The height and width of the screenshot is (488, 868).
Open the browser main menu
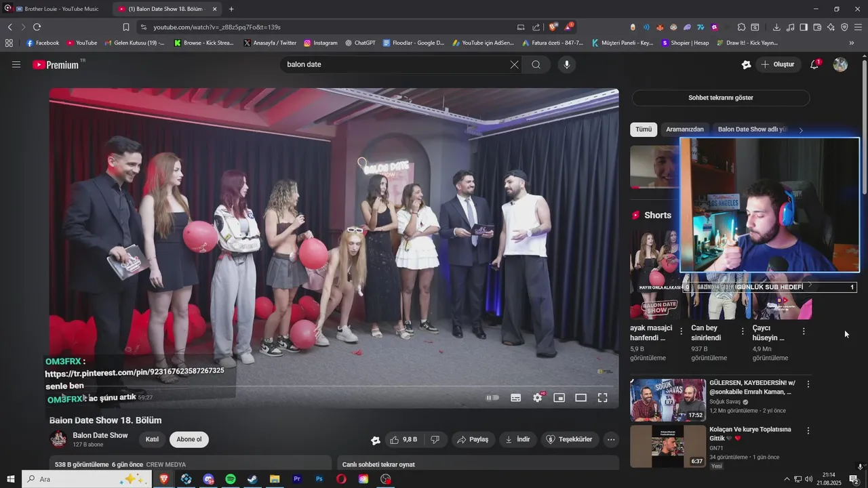(858, 27)
